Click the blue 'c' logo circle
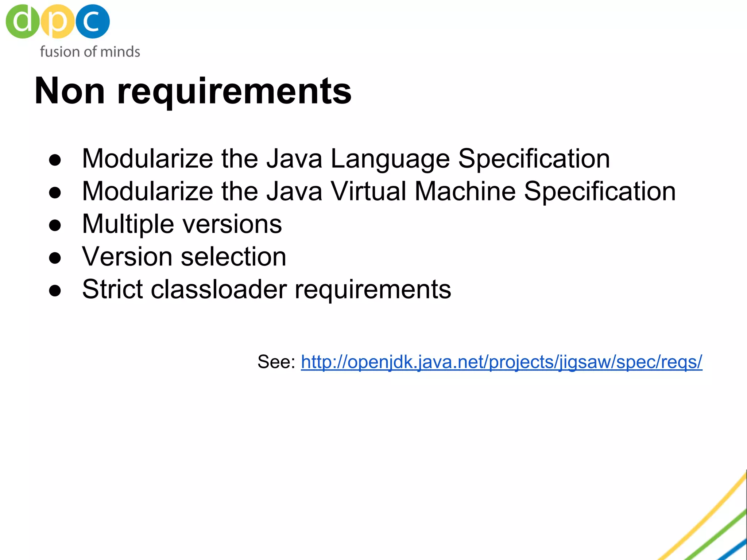This screenshot has width=747, height=560. (93, 21)
